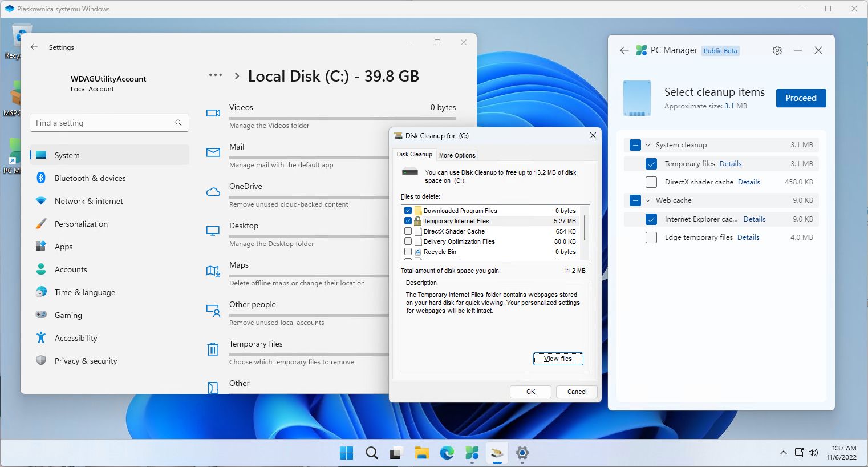Viewport: 868px width, 467px height.
Task: Open Microsoft Edge from the taskbar
Action: pyautogui.click(x=447, y=453)
